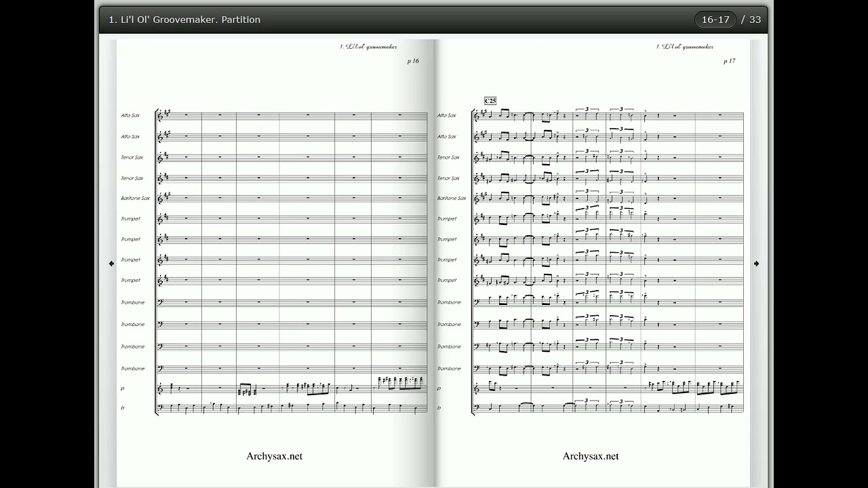Go to the previous page with left arrow
This screenshot has height=488, width=868.
tap(111, 264)
